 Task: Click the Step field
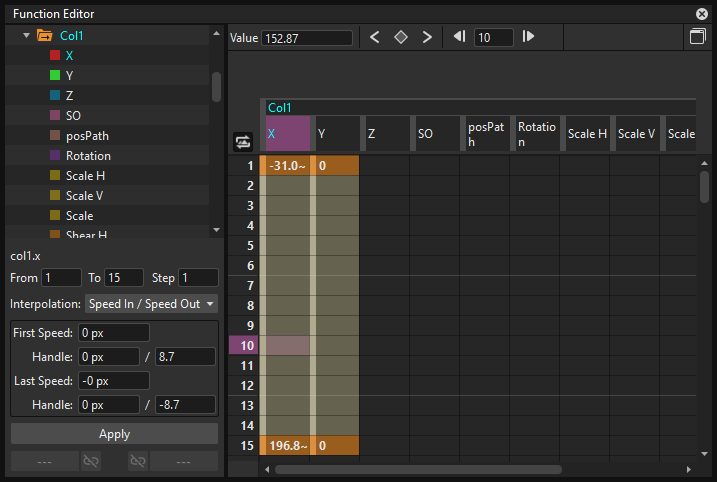[198, 278]
